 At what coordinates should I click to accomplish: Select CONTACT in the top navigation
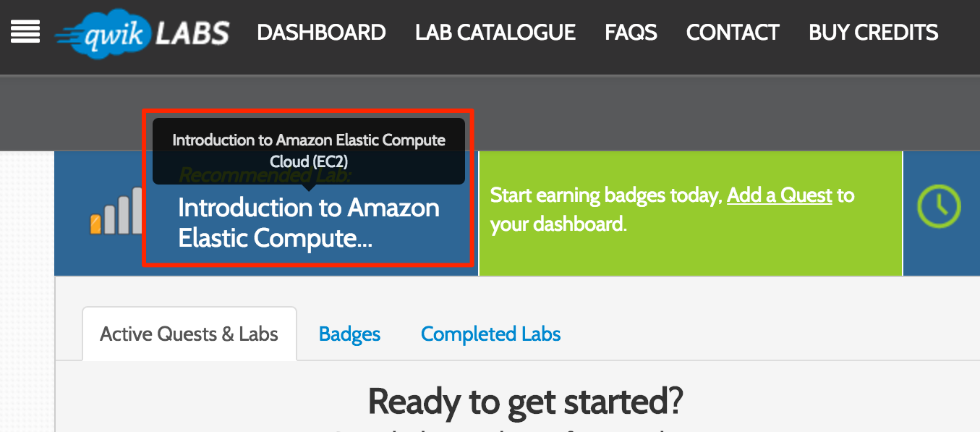[x=733, y=33]
